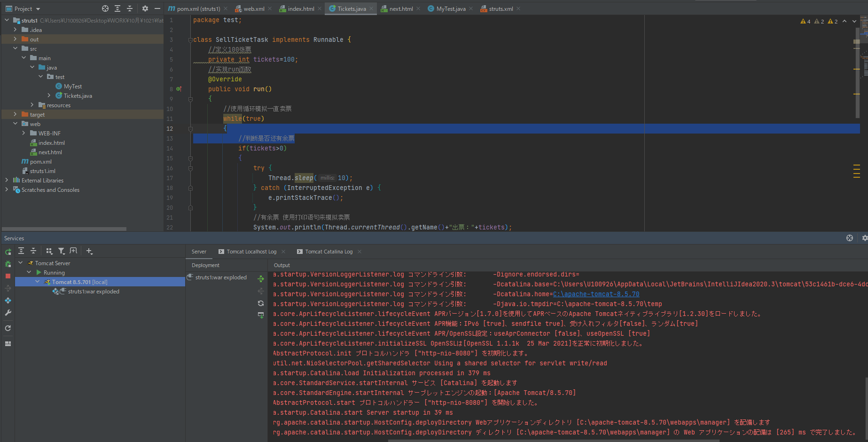Collapse the src folder
Image resolution: width=868 pixels, height=442 pixels.
coord(15,48)
